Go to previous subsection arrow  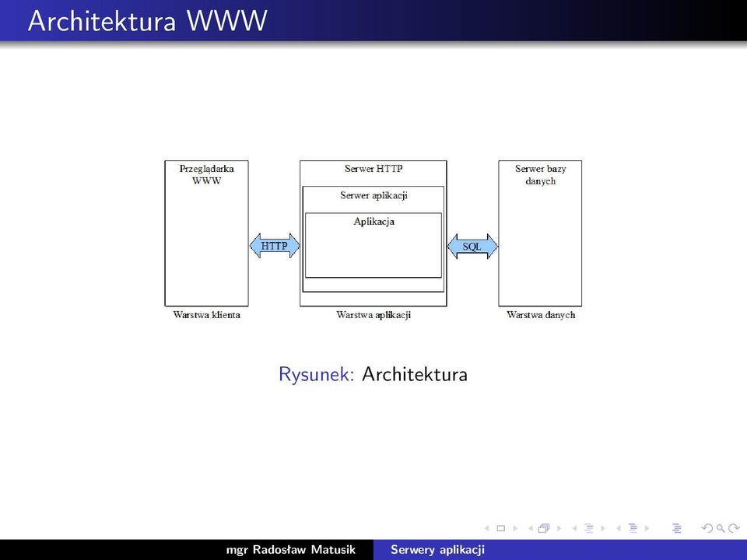pos(574,528)
